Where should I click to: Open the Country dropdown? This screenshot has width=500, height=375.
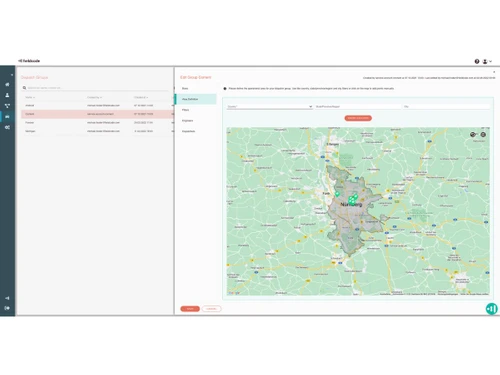(270, 107)
